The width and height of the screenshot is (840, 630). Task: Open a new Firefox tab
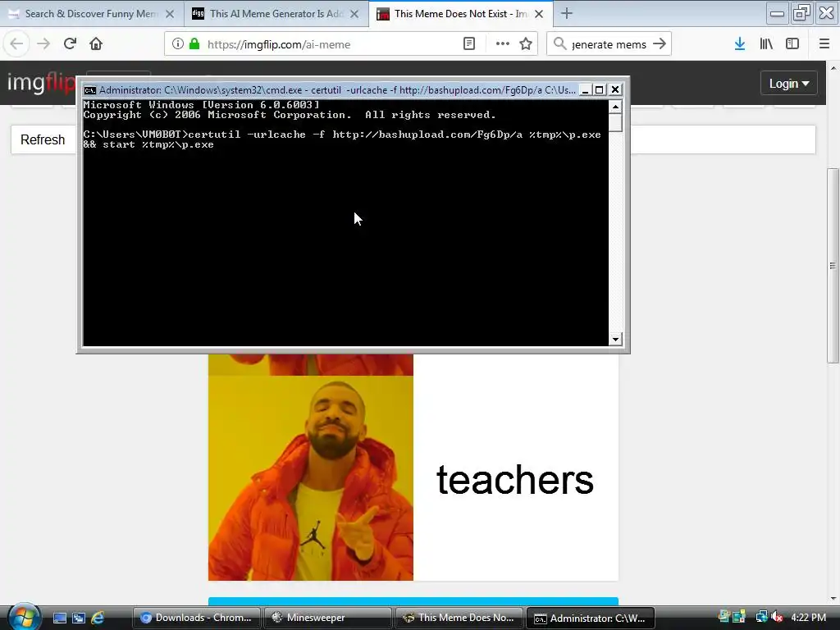(x=567, y=13)
